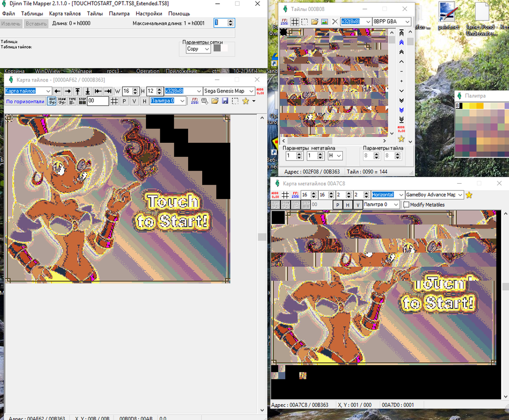This screenshot has width=509, height=420.
Task: Toggle the P flag button in Tile Map
Action: coord(124,101)
